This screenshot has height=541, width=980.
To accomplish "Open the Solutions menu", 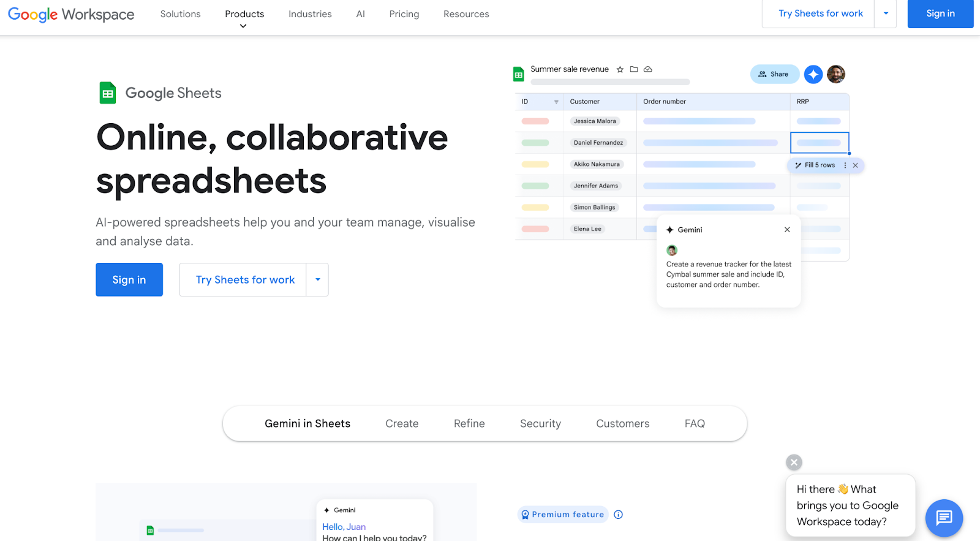I will pos(180,14).
